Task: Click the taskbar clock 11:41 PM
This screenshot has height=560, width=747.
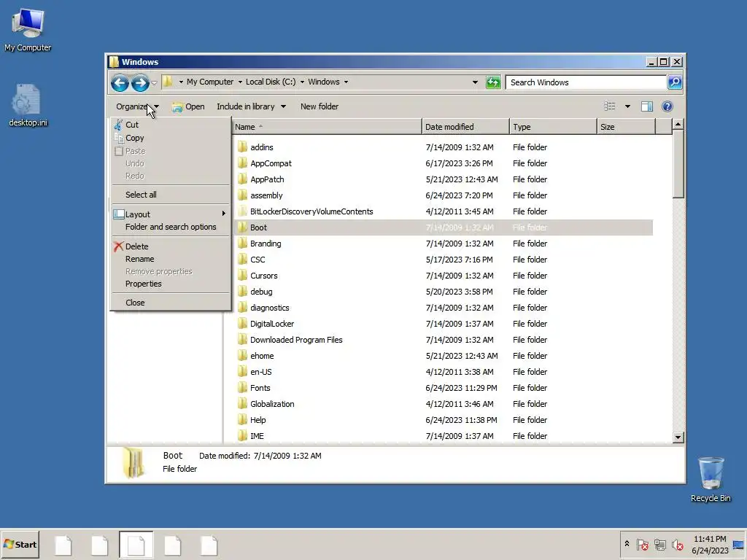Action: click(710, 539)
